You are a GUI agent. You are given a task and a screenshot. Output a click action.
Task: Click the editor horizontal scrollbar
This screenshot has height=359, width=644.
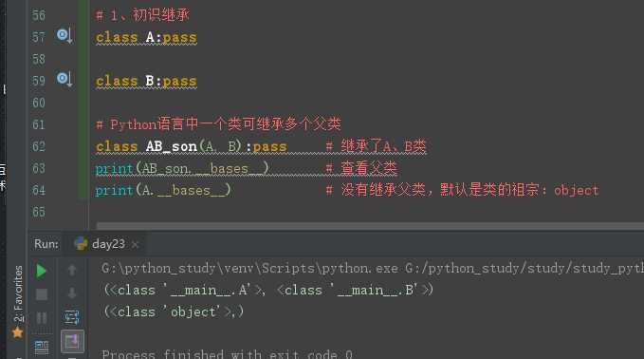tap(370, 226)
